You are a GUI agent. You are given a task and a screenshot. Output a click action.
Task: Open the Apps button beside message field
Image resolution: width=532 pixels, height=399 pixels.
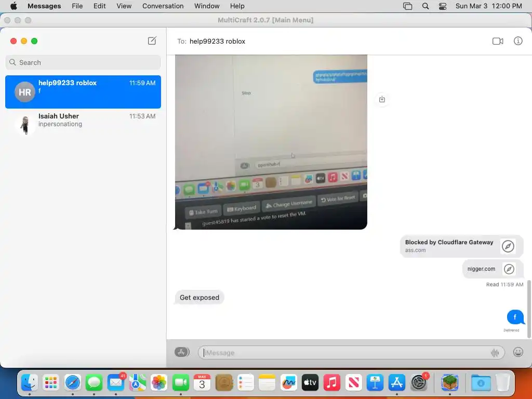click(x=182, y=352)
